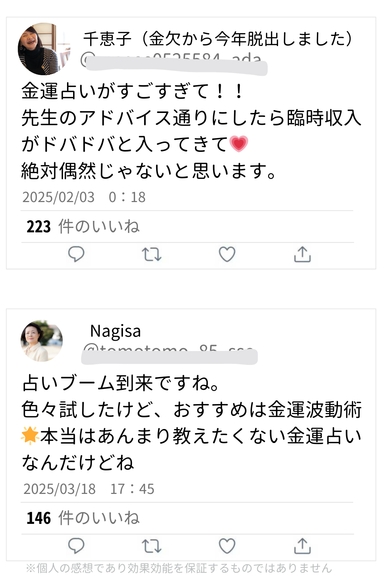Image resolution: width=385 pixels, height=588 pixels.
Task: Share Nagisa's tweet via share icon
Action: pyautogui.click(x=302, y=546)
